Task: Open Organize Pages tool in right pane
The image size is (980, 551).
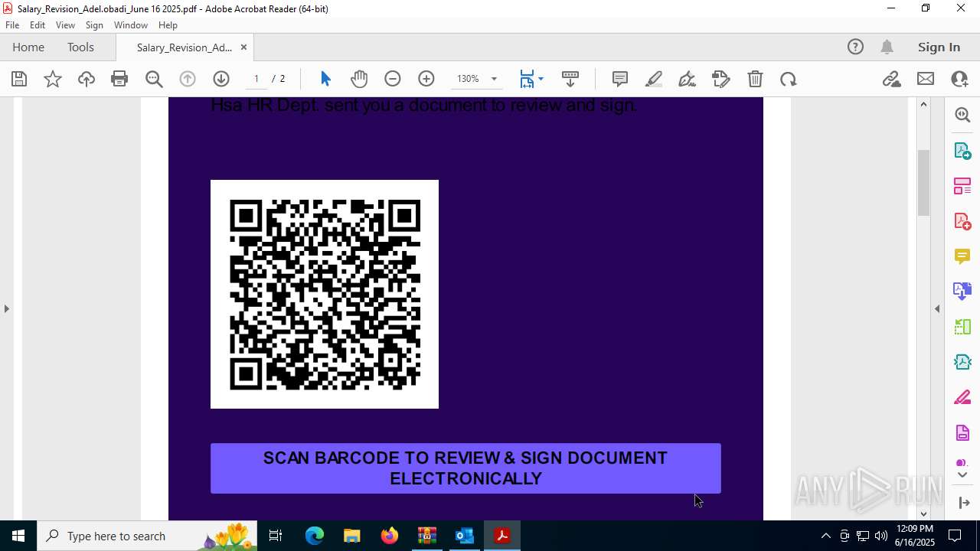Action: 962,186
